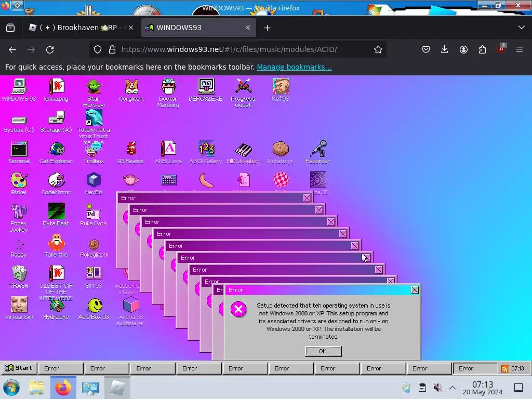
Task: Select the WINDOWS93 browser tab
Action: [198, 28]
